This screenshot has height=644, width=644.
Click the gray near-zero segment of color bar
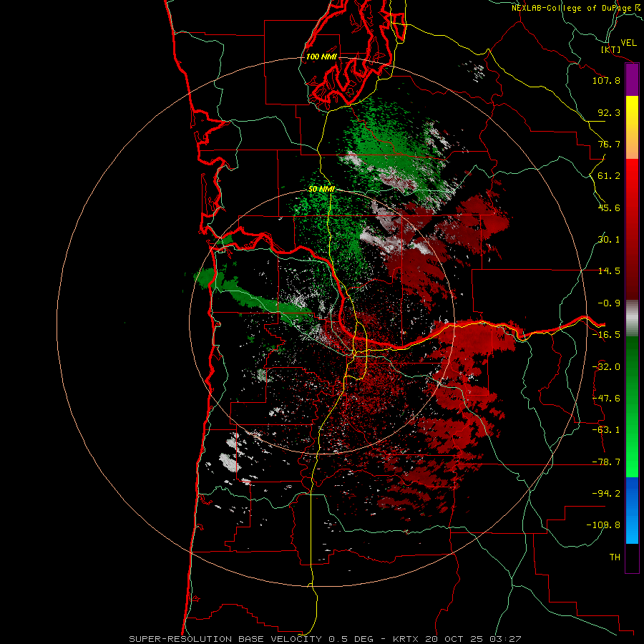632,318
